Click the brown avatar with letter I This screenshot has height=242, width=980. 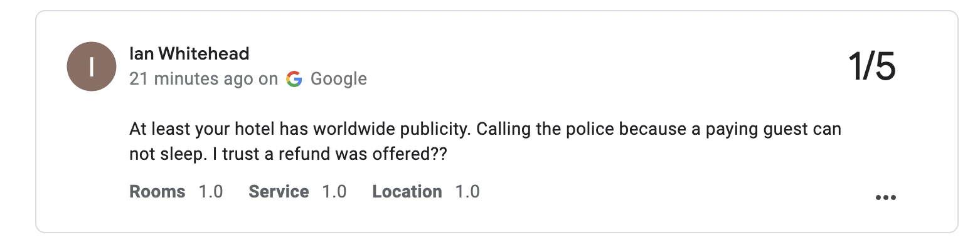pos(92,66)
